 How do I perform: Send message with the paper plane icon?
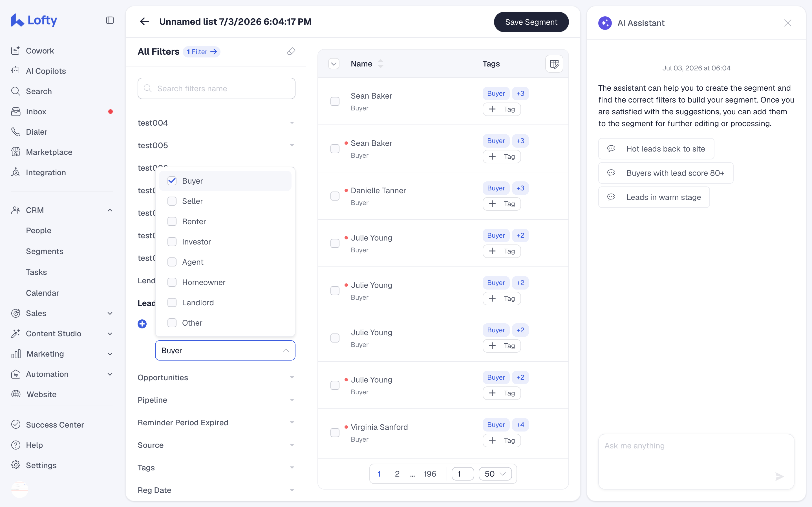click(x=780, y=477)
